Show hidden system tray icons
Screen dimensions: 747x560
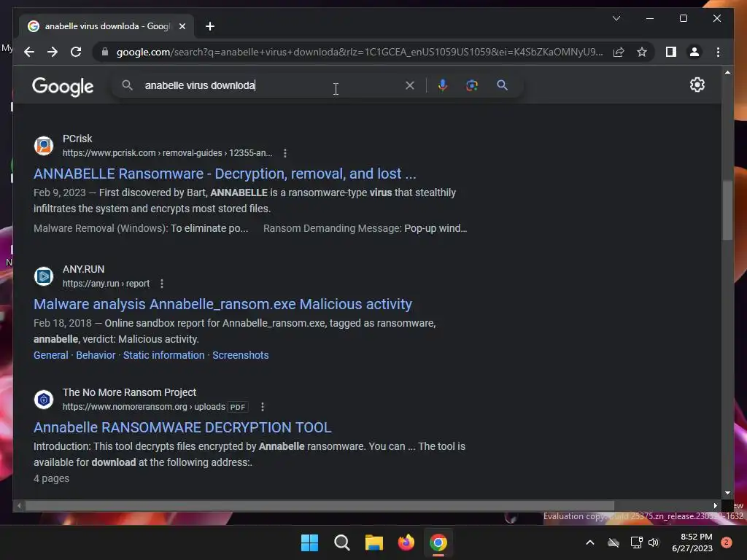[x=589, y=542]
